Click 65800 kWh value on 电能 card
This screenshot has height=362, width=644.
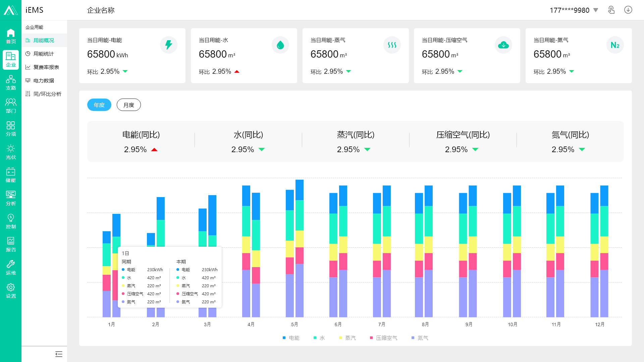tap(108, 54)
